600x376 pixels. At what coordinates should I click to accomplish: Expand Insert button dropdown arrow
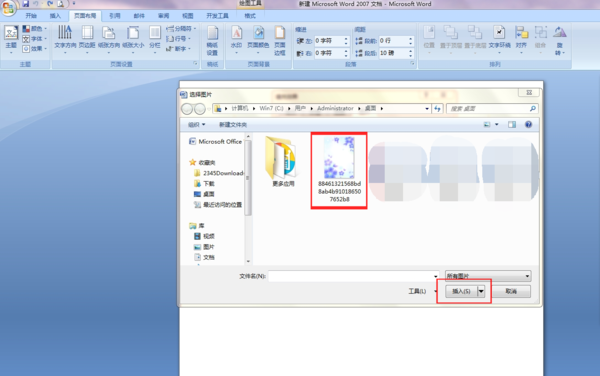pyautogui.click(x=481, y=291)
